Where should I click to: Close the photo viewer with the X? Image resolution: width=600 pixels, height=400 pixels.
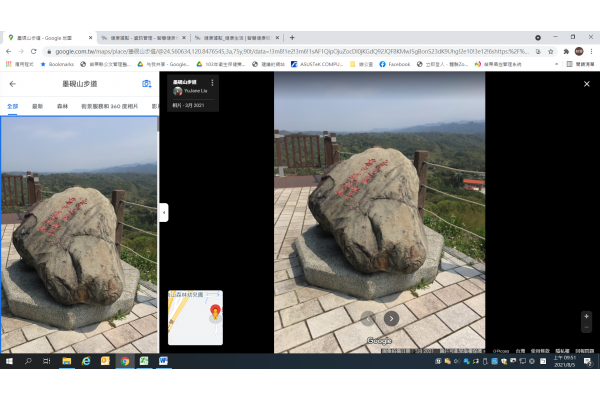[x=587, y=84]
